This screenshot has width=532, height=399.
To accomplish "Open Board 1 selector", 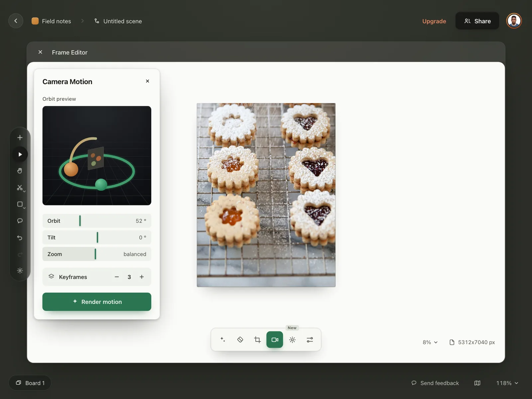I will [x=30, y=383].
